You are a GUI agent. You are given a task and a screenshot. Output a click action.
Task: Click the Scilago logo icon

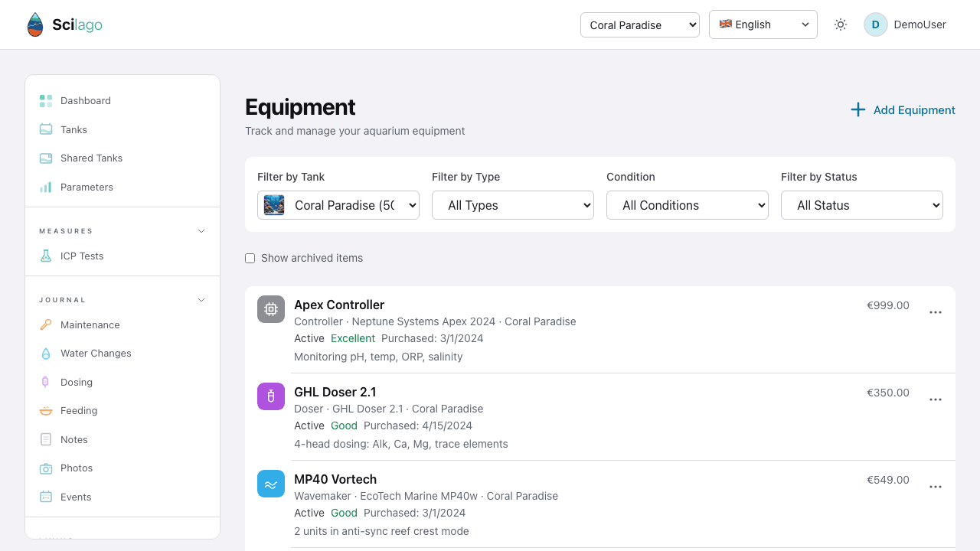[x=35, y=24]
